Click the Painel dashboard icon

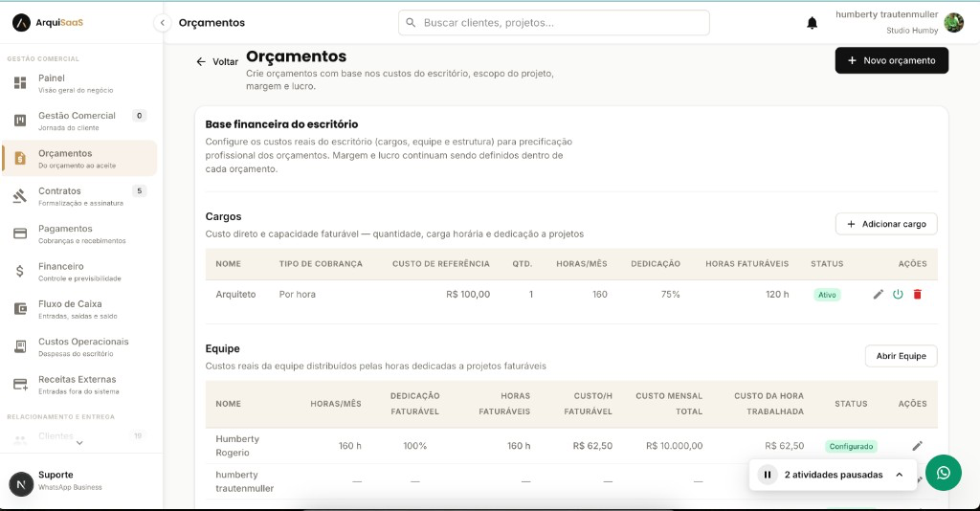tap(20, 83)
